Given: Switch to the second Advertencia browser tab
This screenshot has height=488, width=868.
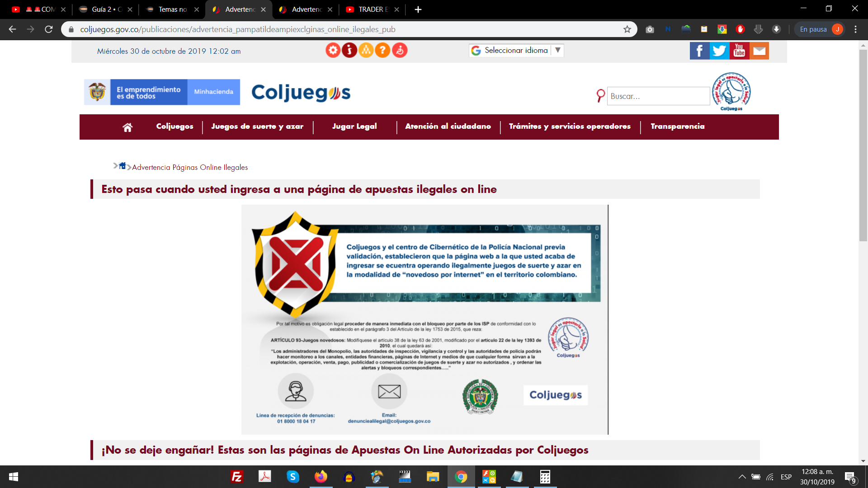Looking at the screenshot, I should (306, 9).
